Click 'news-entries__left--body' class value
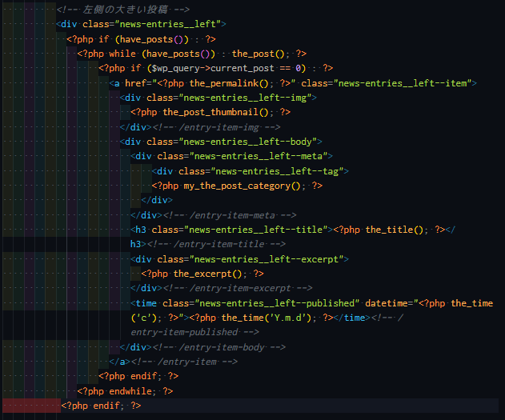505x420 pixels. (247, 142)
